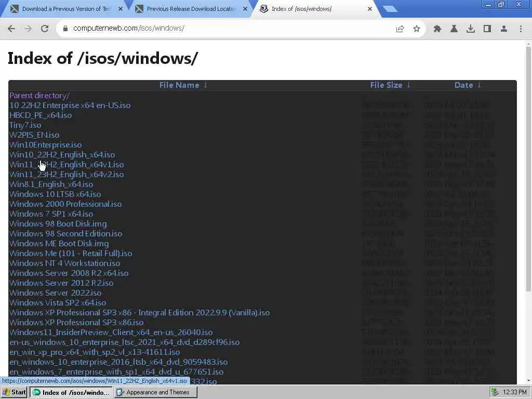Click the Chrome labs flask icon
The width and height of the screenshot is (532, 399).
pos(454,29)
